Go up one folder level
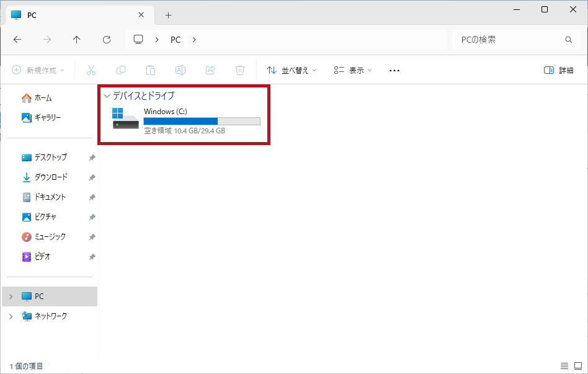 77,40
